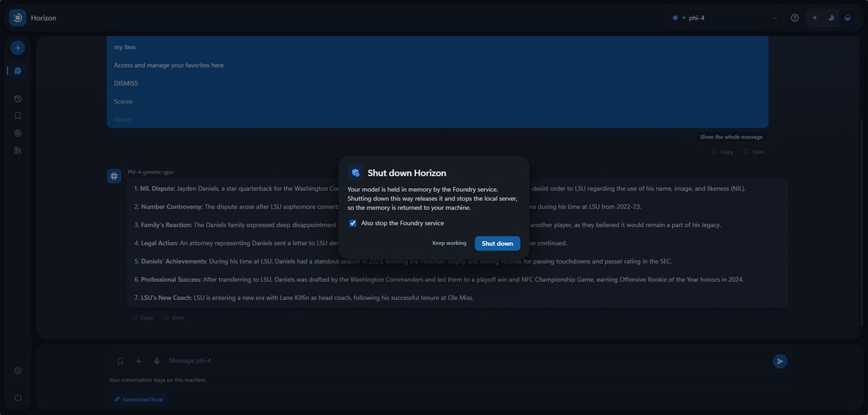Open help via the question mark icon
This screenshot has width=868, height=415.
(x=794, y=18)
